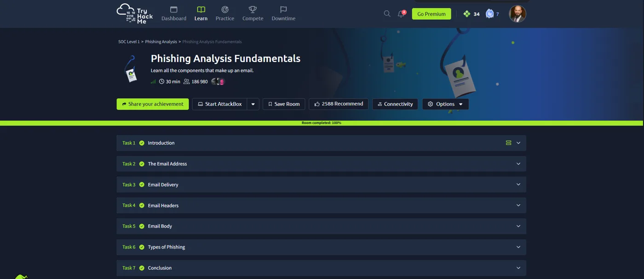Click Task 2 completed checkmark
644x279 pixels.
142,164
